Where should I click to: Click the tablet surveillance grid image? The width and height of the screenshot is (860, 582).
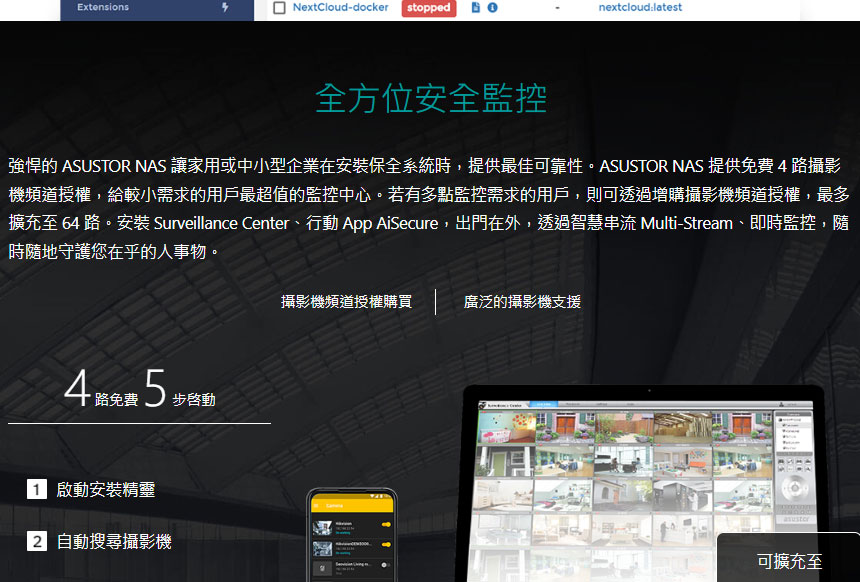click(643, 483)
